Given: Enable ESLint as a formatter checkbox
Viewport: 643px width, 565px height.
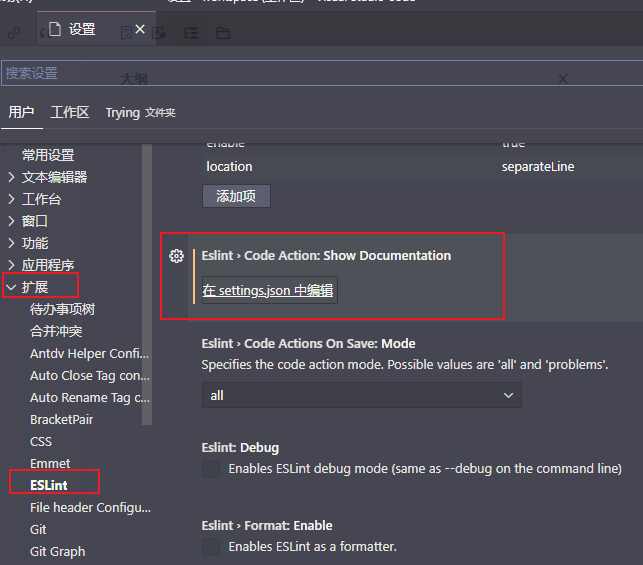Looking at the screenshot, I should coord(211,547).
